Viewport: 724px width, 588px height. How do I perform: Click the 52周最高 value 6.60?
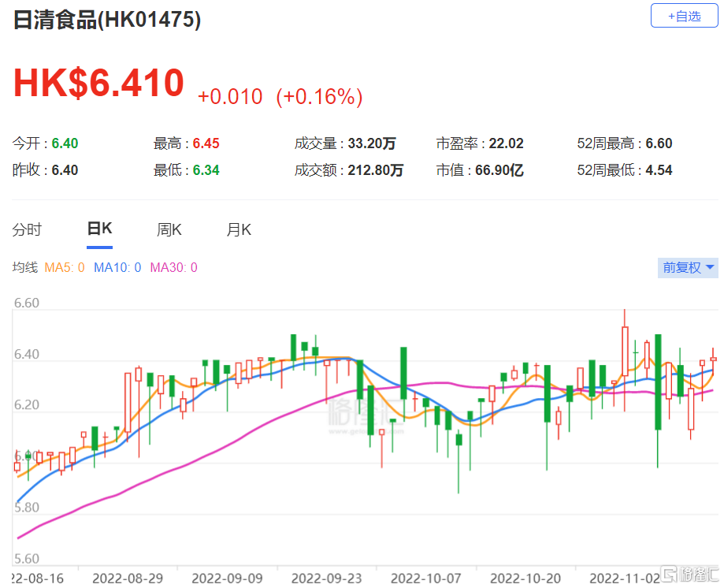pyautogui.click(x=659, y=143)
